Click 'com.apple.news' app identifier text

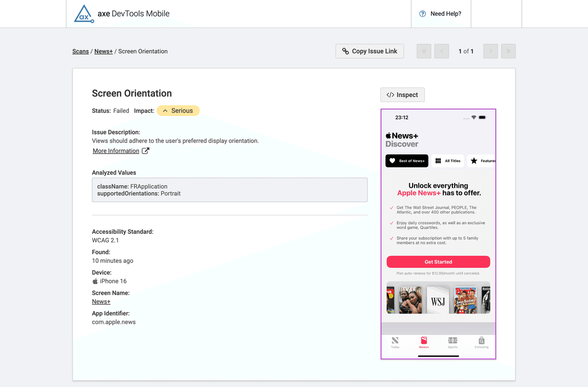pyautogui.click(x=114, y=322)
